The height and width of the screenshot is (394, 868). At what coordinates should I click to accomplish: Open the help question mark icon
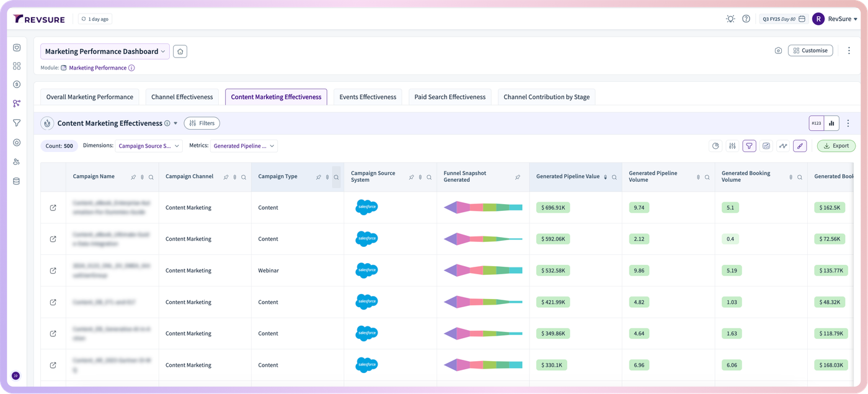tap(746, 19)
